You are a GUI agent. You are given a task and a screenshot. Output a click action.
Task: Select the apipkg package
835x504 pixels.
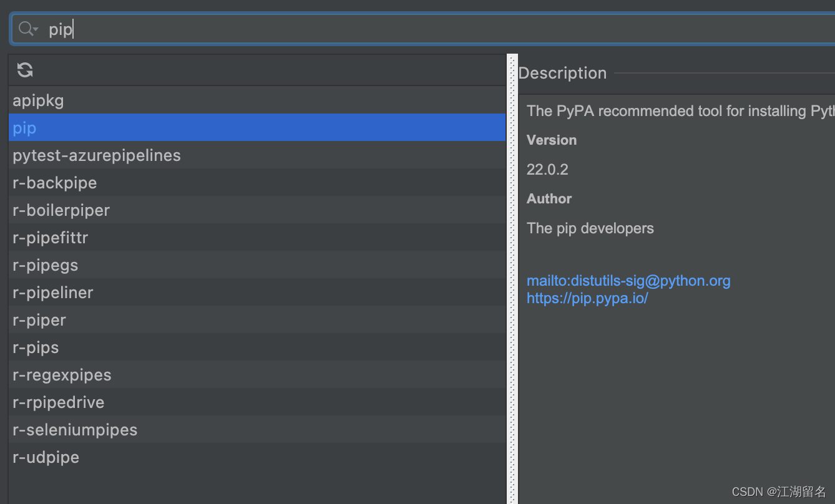(x=39, y=100)
